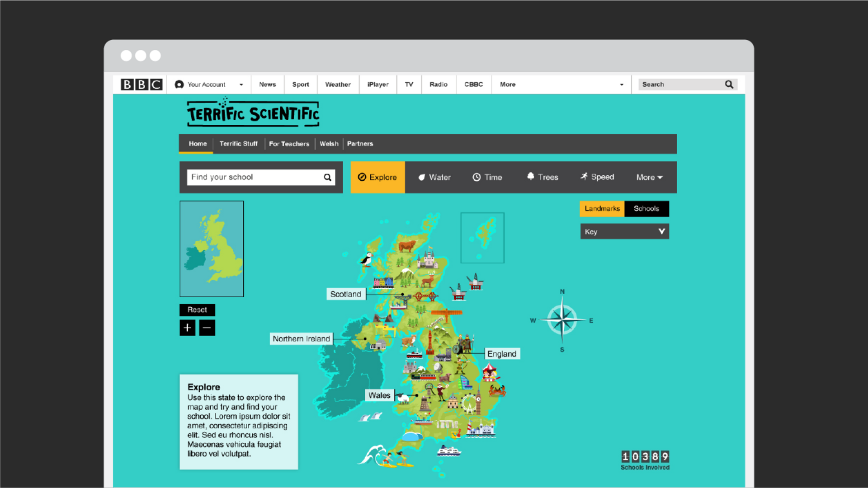Click the London Eye wheel icon

pos(470,404)
